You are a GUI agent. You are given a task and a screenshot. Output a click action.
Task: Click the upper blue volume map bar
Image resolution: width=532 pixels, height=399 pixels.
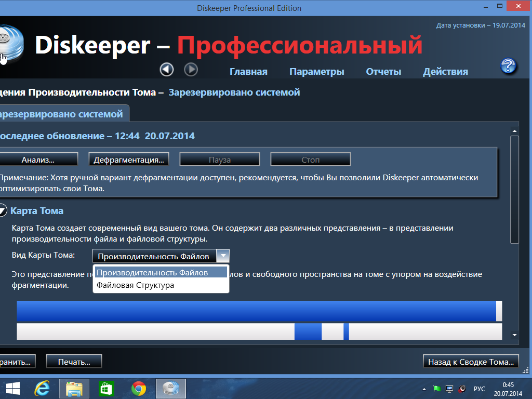(257, 311)
